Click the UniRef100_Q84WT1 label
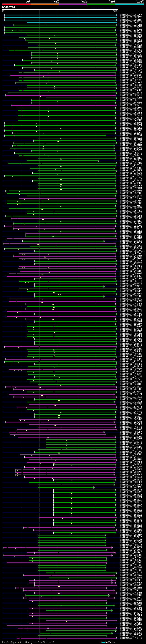146x644 pixels. (x=131, y=344)
